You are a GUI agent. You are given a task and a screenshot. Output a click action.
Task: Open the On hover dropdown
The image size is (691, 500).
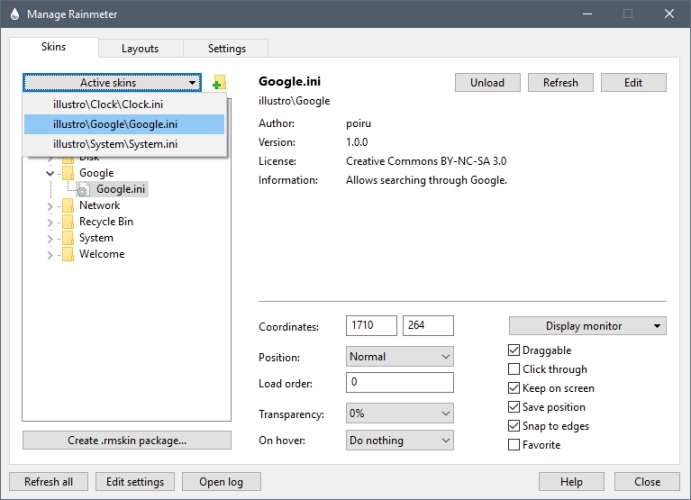click(x=400, y=440)
